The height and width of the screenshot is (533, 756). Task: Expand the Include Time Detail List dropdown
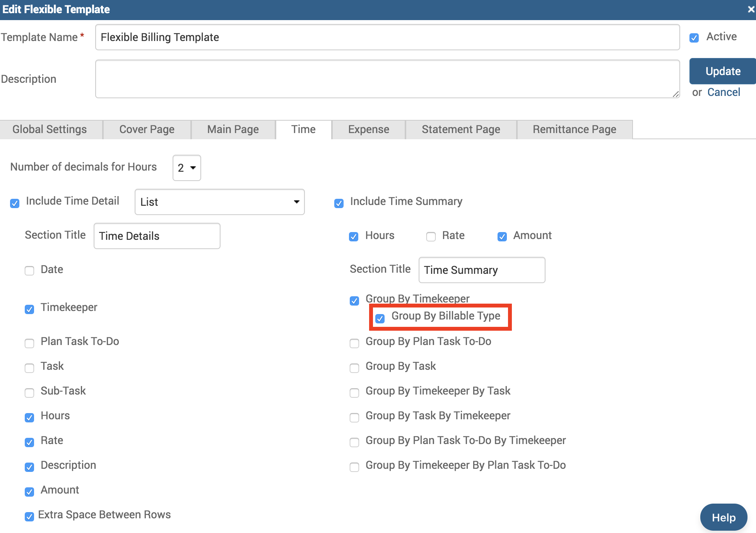coord(219,202)
